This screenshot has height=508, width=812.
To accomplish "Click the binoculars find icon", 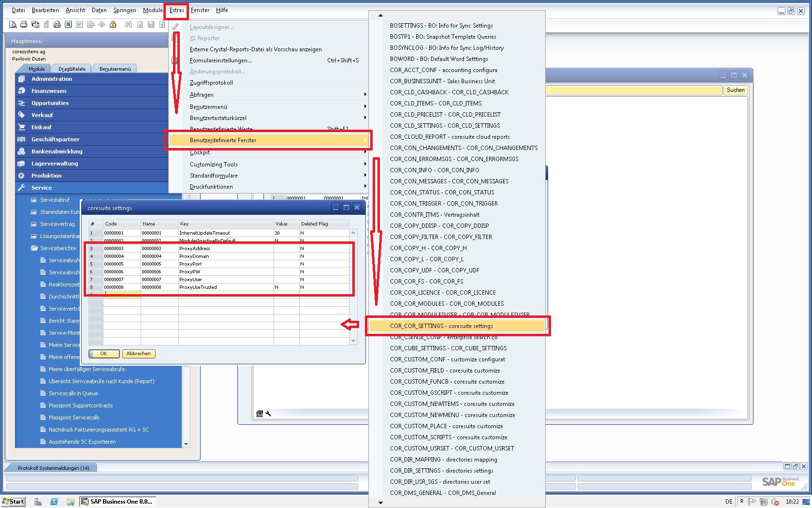I will click(x=128, y=24).
